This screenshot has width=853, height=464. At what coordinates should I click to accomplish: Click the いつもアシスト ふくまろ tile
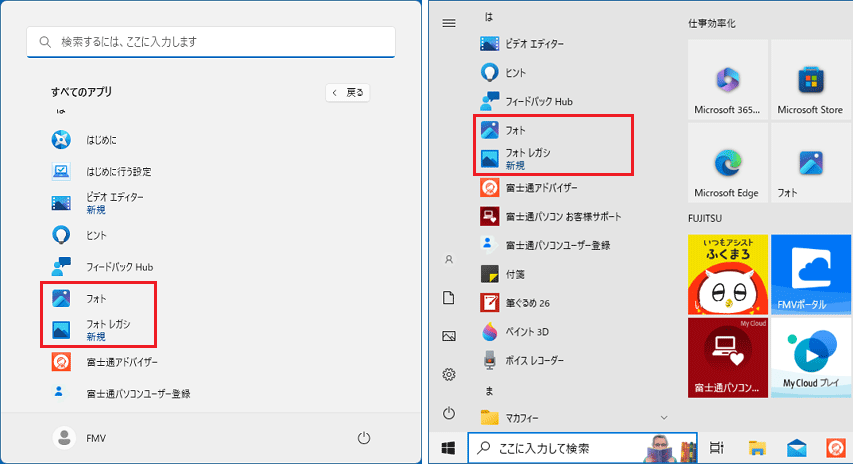727,274
